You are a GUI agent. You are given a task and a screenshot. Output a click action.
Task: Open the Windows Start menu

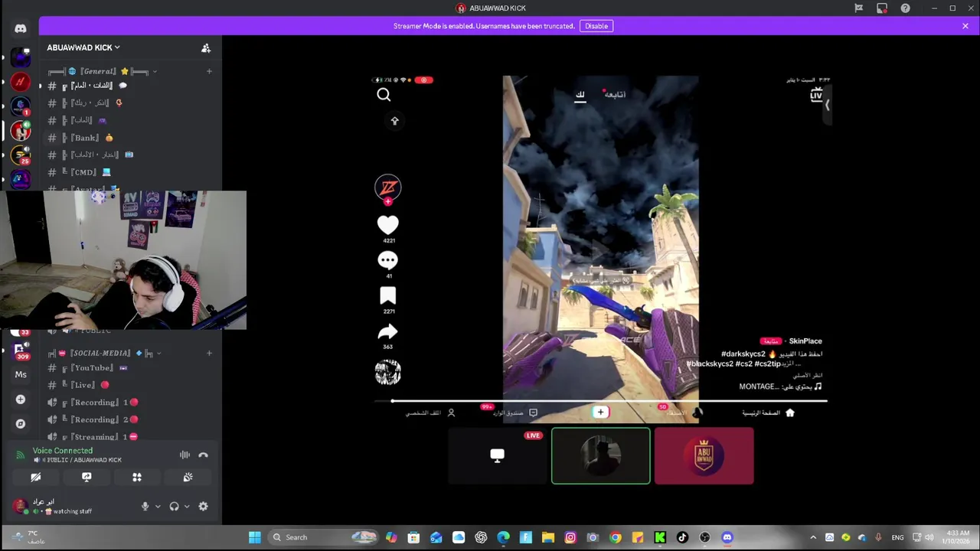255,537
